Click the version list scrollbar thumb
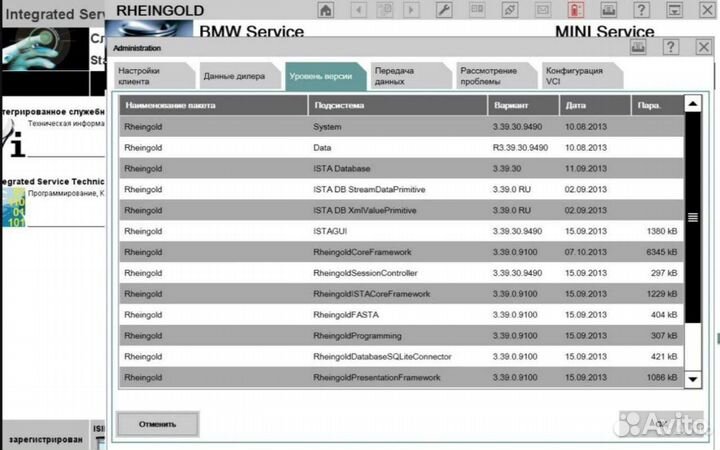Viewport: 720px width, 450px height. pyautogui.click(x=692, y=217)
